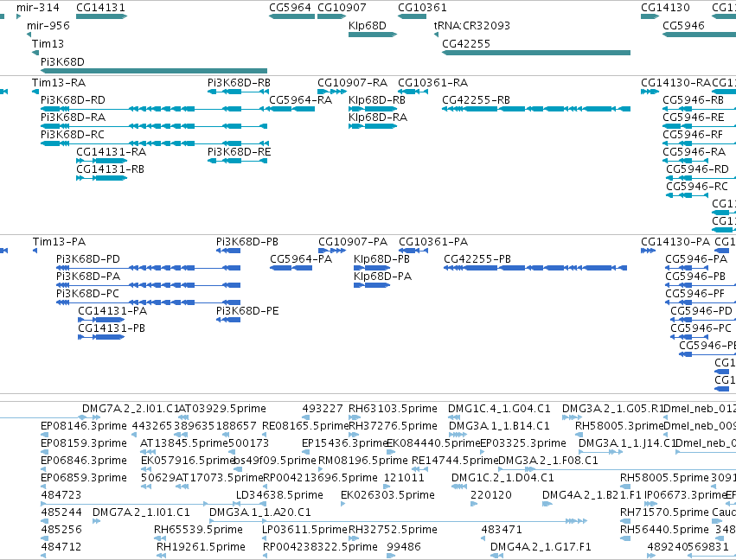Viewport: 736px width, 560px height.
Task: Click transcript Pi3K68D-RD label
Action: click(73, 100)
